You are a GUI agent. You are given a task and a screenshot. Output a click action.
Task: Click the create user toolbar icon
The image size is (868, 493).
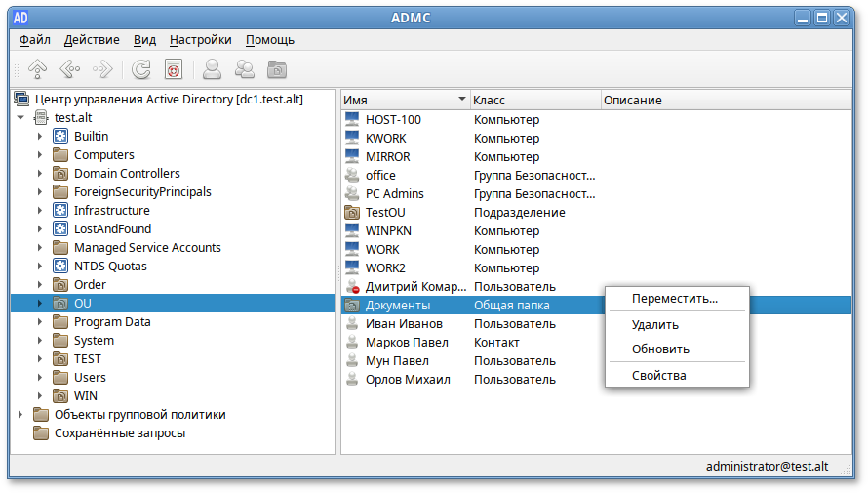[212, 69]
